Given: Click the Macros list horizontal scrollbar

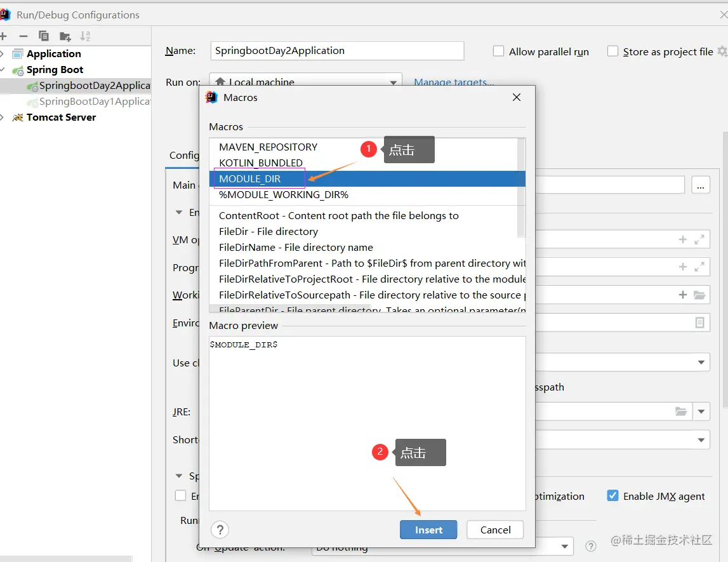Looking at the screenshot, I should coord(290,309).
